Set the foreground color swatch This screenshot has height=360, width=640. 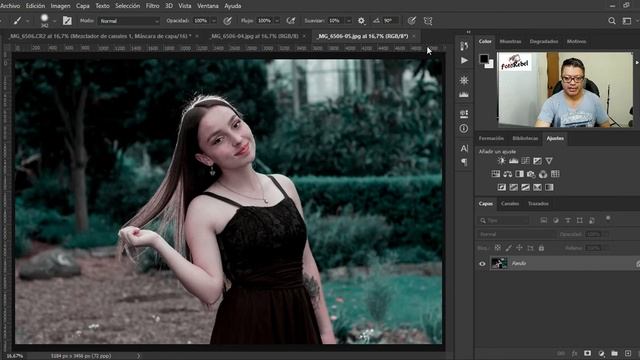(484, 58)
